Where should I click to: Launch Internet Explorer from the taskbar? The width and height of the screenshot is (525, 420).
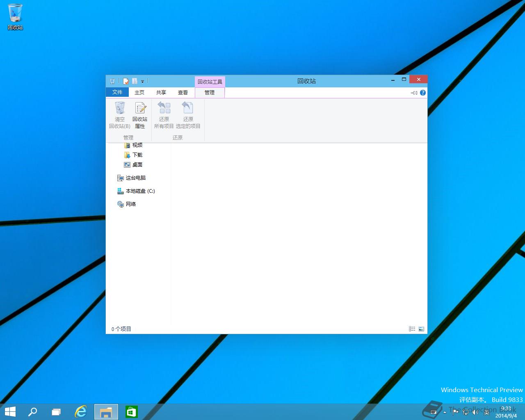pyautogui.click(x=81, y=412)
